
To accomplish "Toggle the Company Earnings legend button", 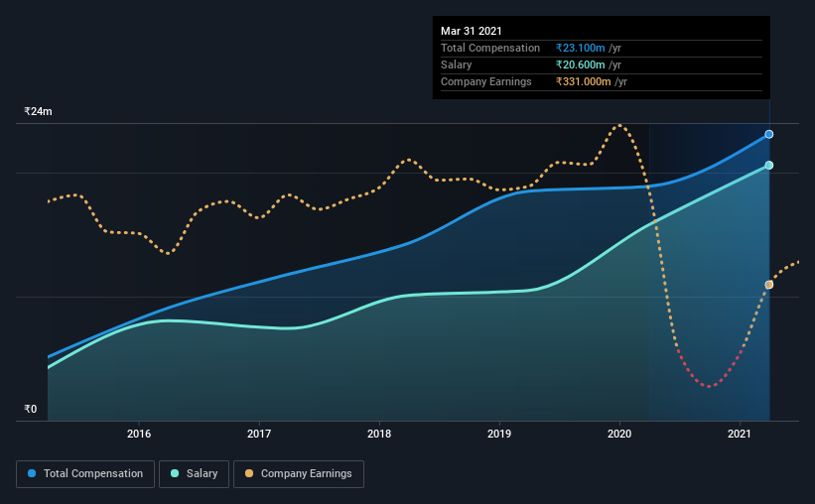I will click(299, 474).
